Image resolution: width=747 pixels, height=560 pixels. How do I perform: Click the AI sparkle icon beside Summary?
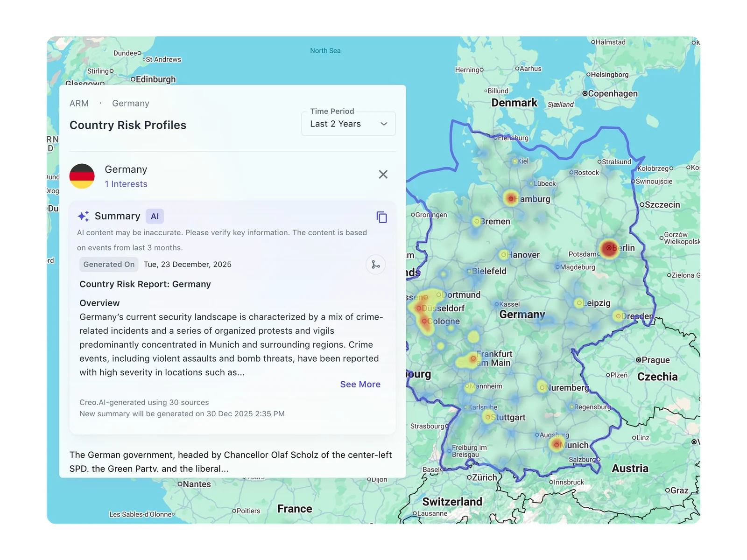pos(84,216)
